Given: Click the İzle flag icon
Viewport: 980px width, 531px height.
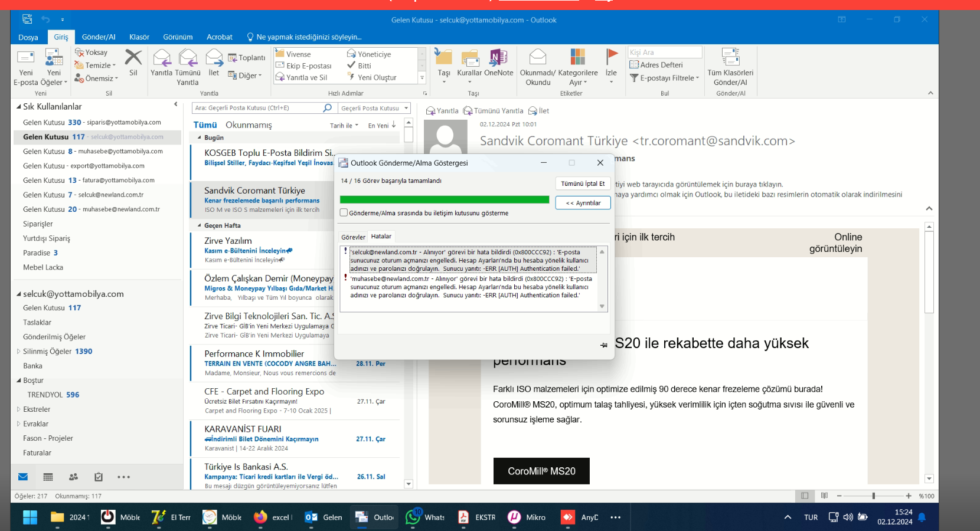Looking at the screenshot, I should pyautogui.click(x=611, y=58).
